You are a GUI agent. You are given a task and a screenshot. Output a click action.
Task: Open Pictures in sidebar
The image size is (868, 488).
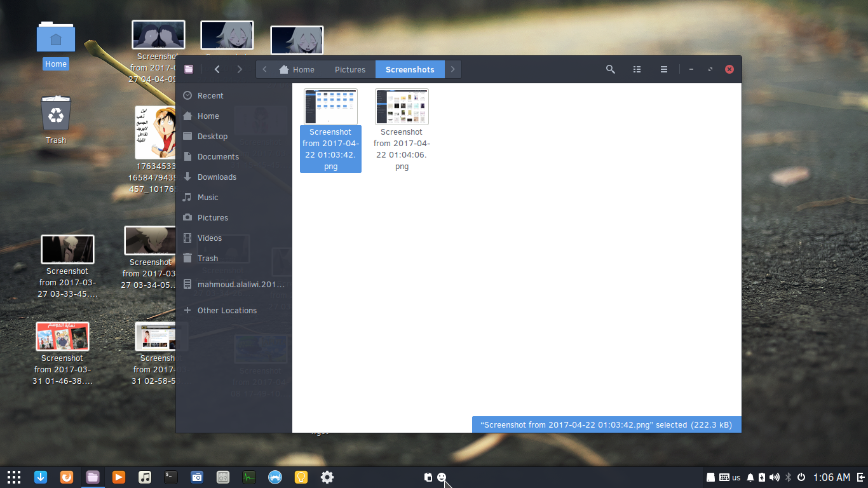pos(234,217)
